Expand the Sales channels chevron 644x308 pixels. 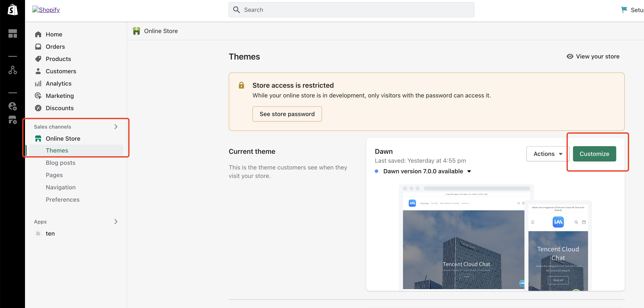[116, 127]
